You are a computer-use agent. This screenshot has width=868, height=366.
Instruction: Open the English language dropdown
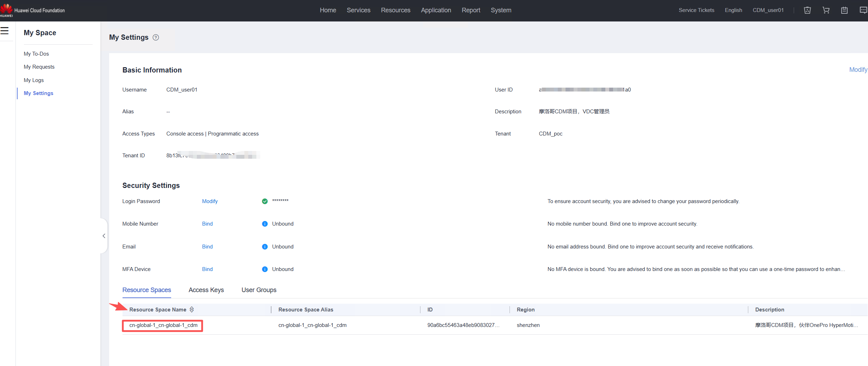(733, 10)
